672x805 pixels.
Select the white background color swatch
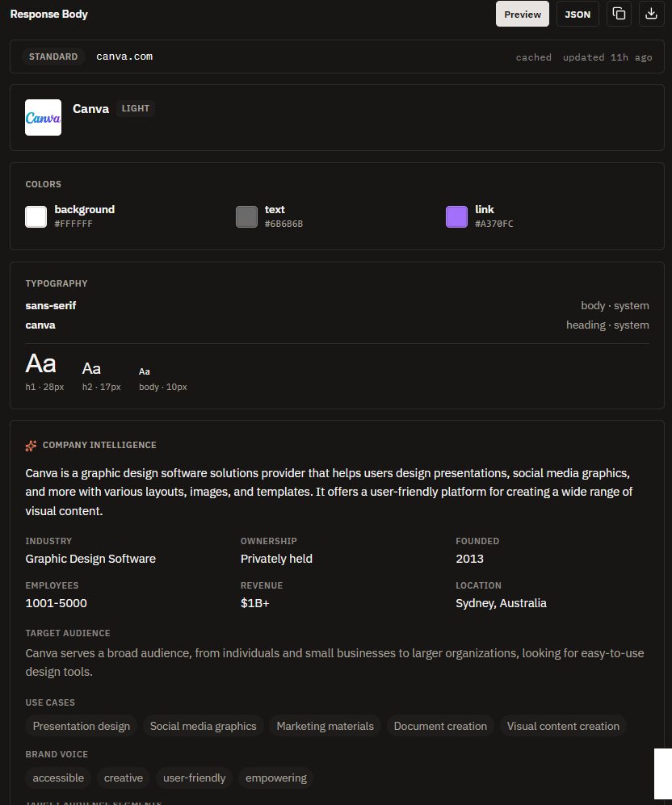pyautogui.click(x=36, y=216)
